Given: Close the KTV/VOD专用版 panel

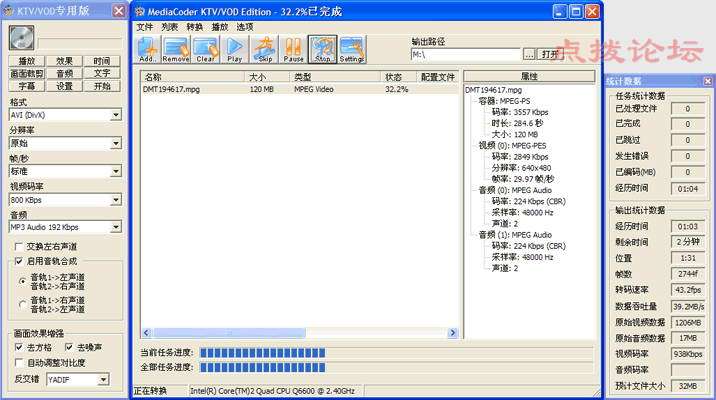Looking at the screenshot, I should (118, 11).
